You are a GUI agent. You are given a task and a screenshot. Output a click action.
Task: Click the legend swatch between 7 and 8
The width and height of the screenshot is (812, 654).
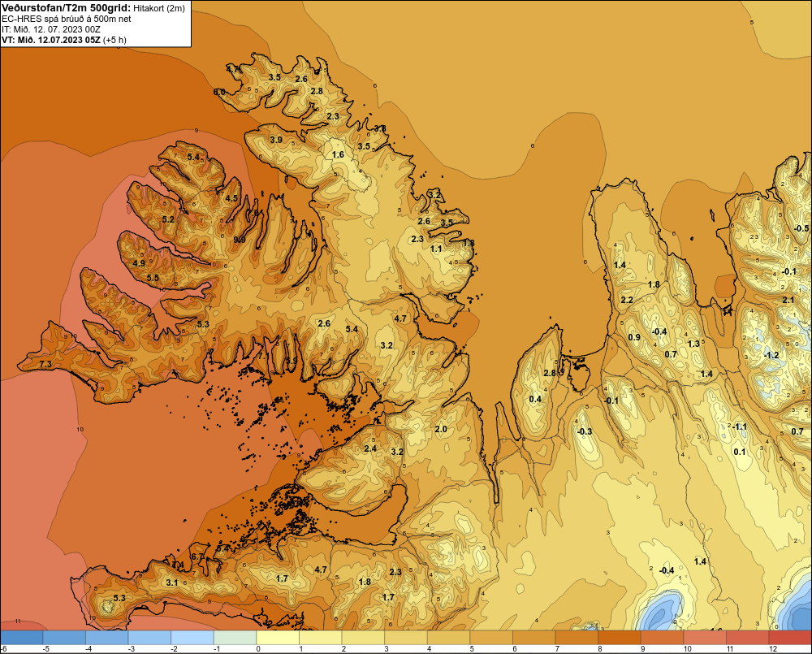click(577, 638)
